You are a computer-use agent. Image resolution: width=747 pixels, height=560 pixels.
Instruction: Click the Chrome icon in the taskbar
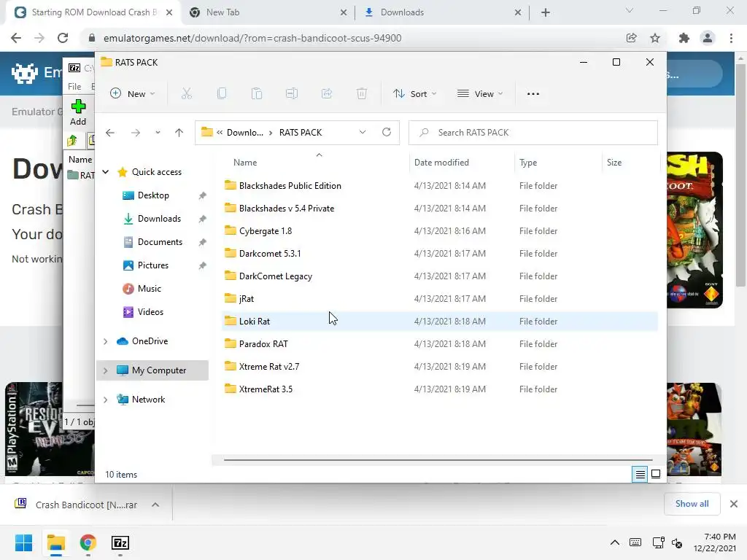(88, 542)
